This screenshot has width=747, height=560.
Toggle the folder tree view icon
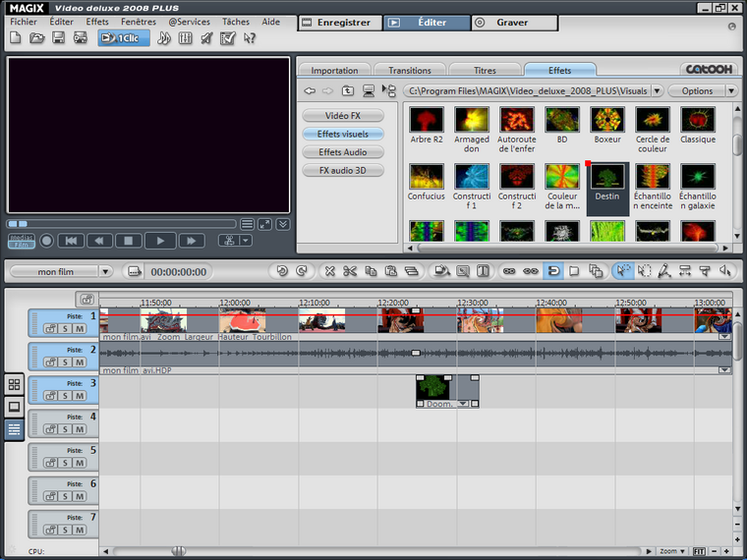point(389,90)
